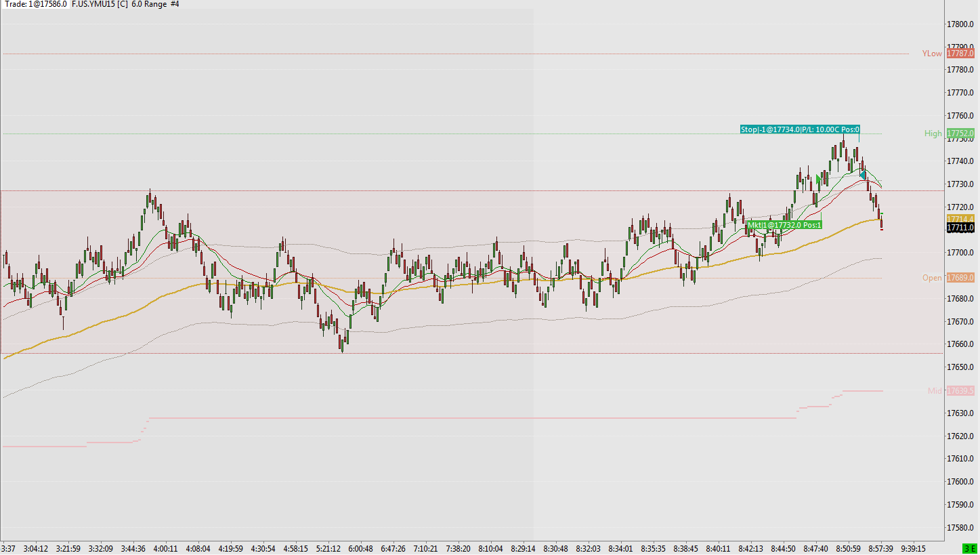Click the 17680.0 price scale label
This screenshot has height=555, width=980.
pyautogui.click(x=961, y=299)
